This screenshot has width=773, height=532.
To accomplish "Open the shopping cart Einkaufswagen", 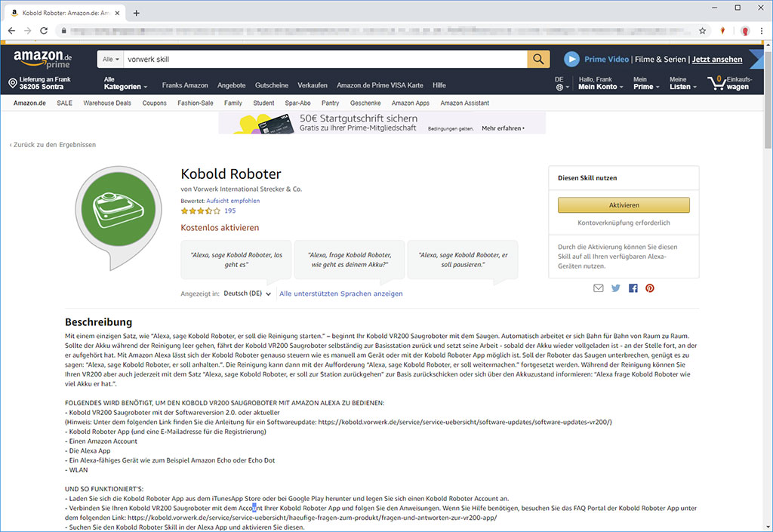I will pyautogui.click(x=730, y=83).
